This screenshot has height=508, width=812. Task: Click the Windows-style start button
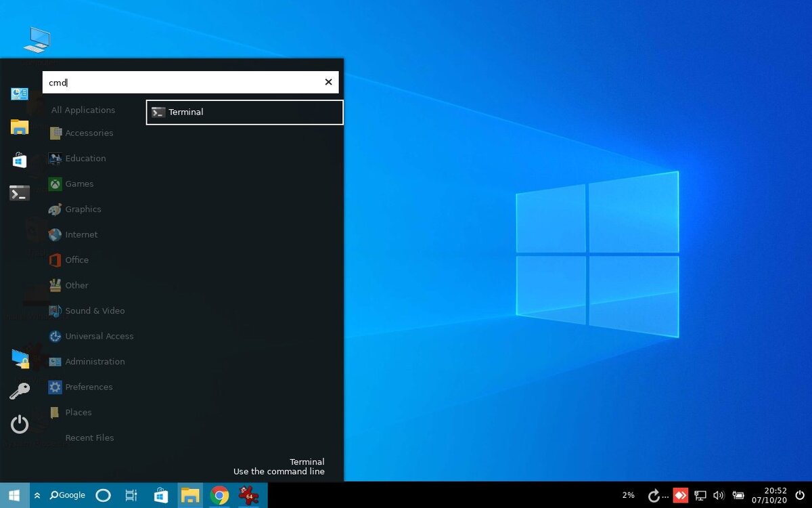[x=14, y=495]
